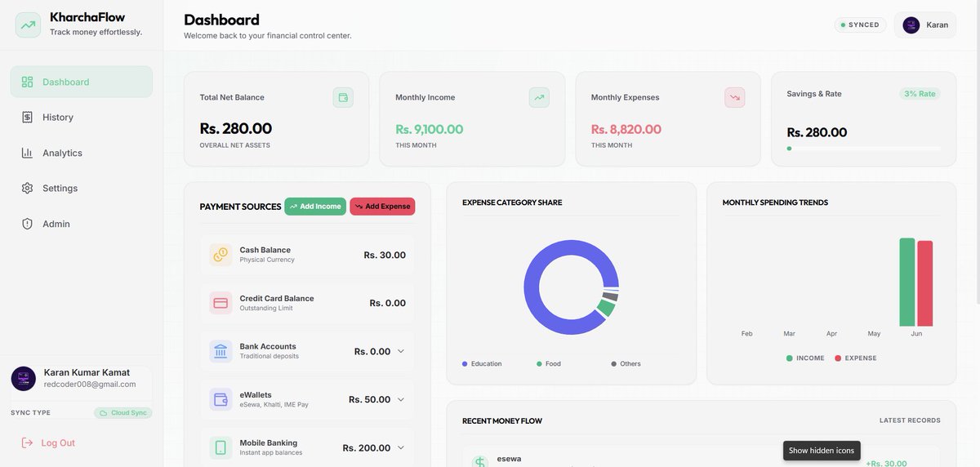Expand the eWallets chevron

pyautogui.click(x=400, y=399)
